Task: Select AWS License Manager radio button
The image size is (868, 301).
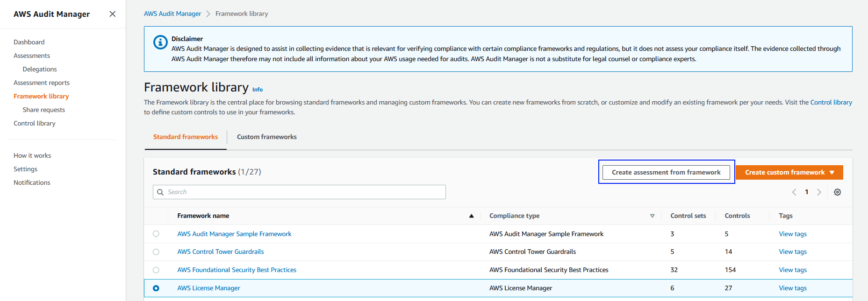Action: click(156, 288)
